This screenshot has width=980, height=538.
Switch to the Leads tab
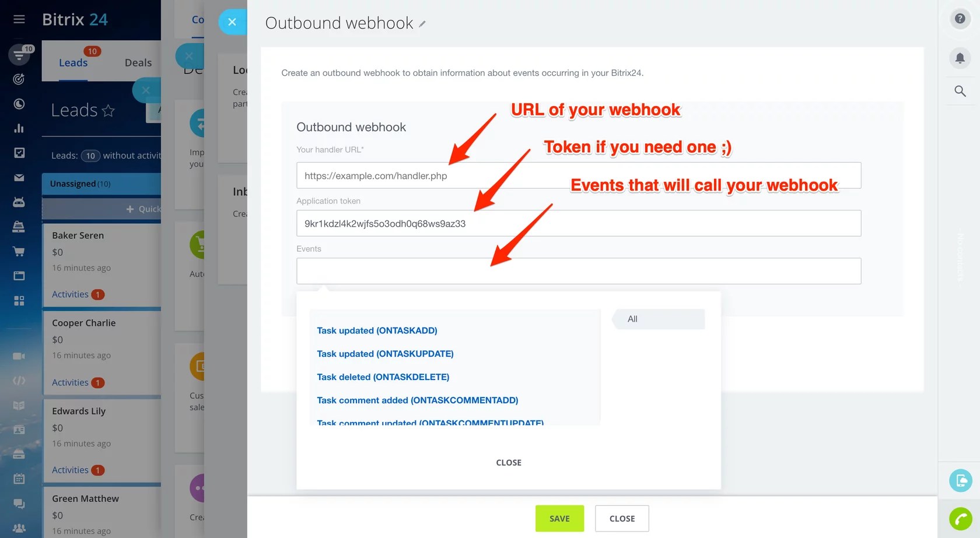tap(73, 62)
